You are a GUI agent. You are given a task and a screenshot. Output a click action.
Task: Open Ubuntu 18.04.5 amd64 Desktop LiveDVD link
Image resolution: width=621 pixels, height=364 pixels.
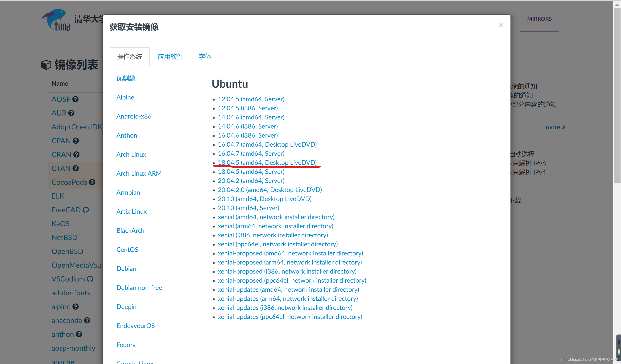(267, 163)
